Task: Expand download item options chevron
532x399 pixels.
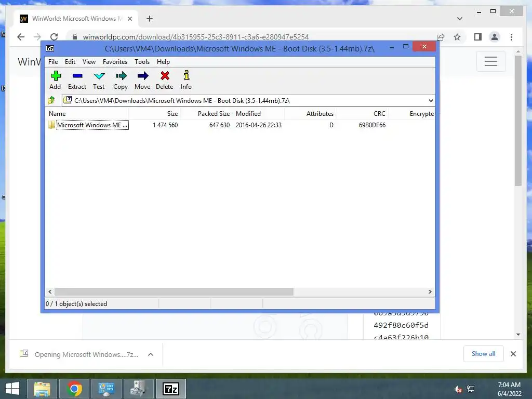Action: (151, 354)
